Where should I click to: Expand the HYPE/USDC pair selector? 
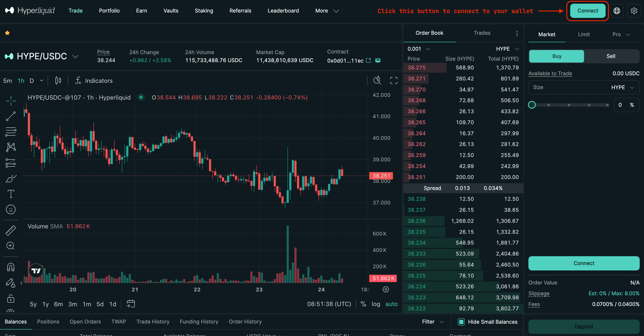pos(75,57)
